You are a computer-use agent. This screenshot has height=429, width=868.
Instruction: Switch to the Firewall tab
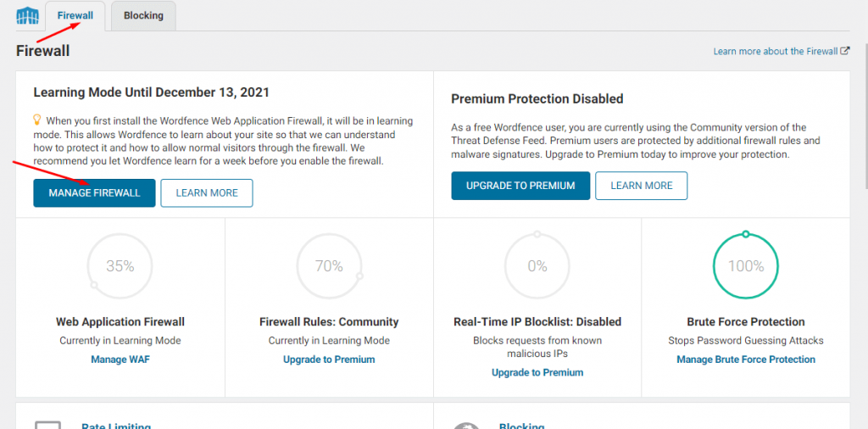75,16
